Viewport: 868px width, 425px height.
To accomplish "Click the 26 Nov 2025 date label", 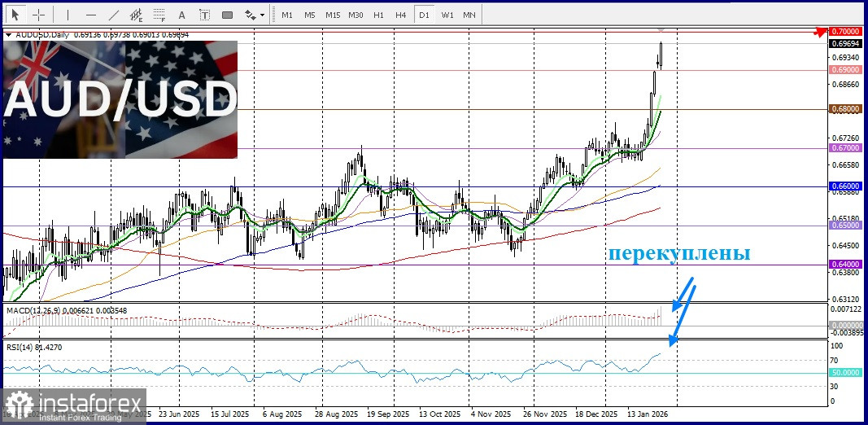I will (x=546, y=414).
